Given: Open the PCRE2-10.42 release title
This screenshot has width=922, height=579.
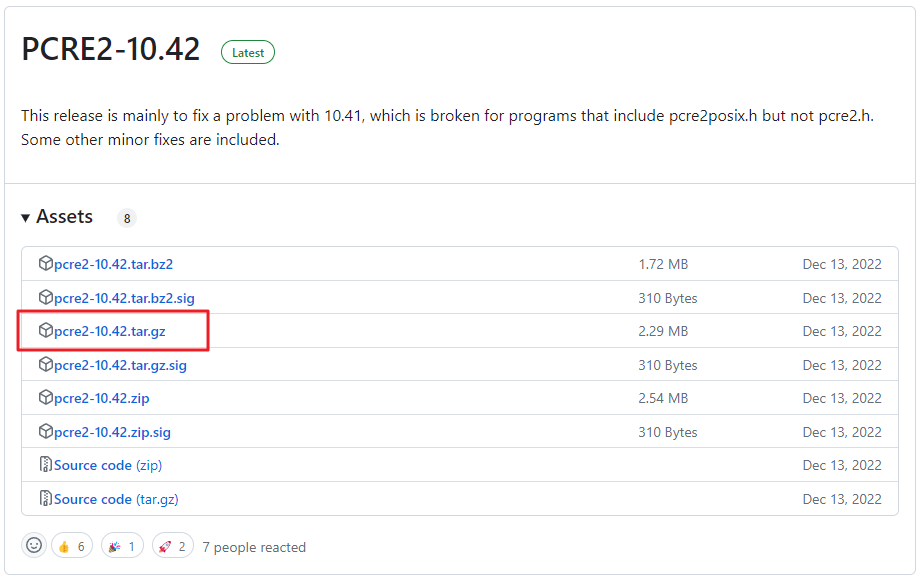Looking at the screenshot, I should tap(111, 49).
